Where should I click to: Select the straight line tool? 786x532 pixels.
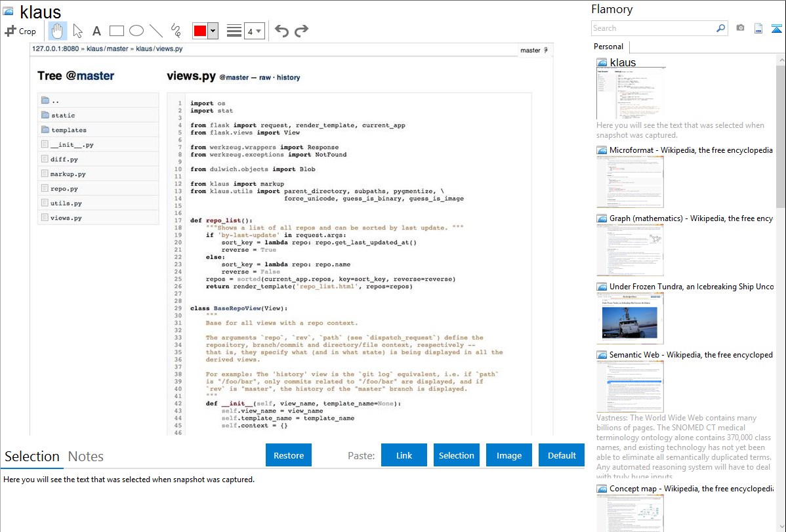(155, 31)
